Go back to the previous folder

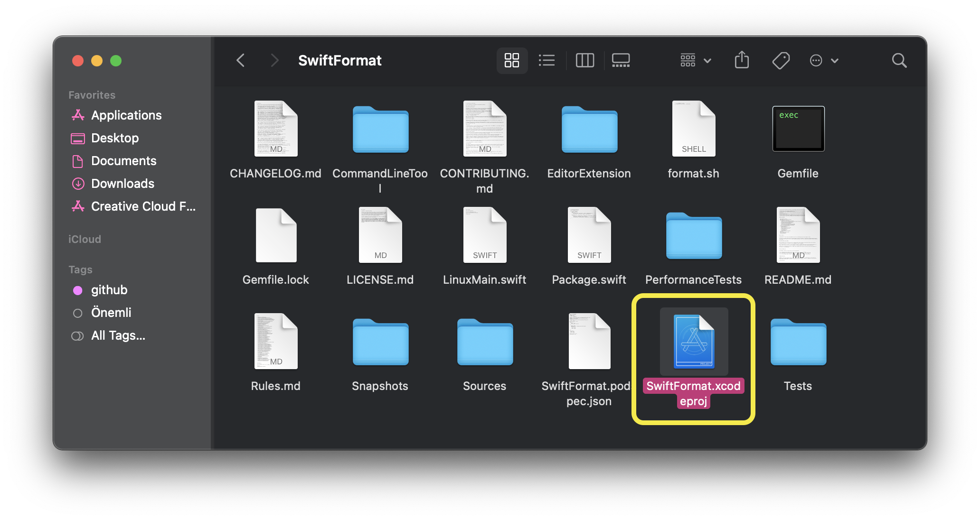(x=241, y=60)
